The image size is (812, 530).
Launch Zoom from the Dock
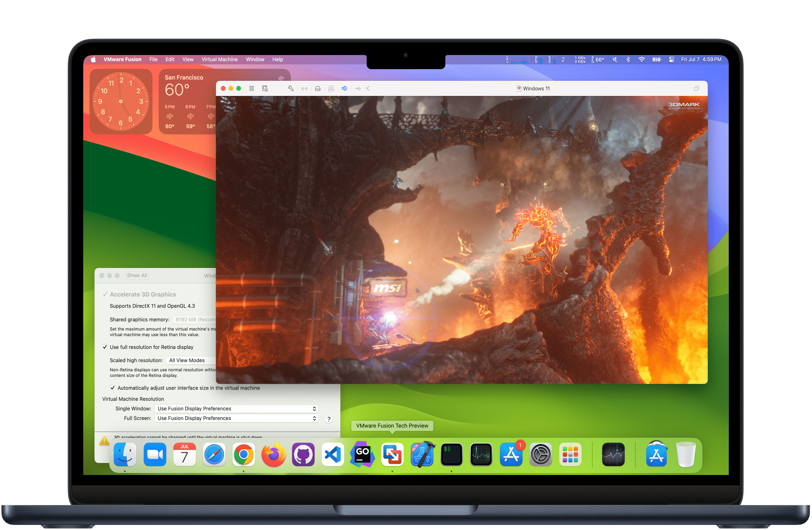tap(155, 455)
